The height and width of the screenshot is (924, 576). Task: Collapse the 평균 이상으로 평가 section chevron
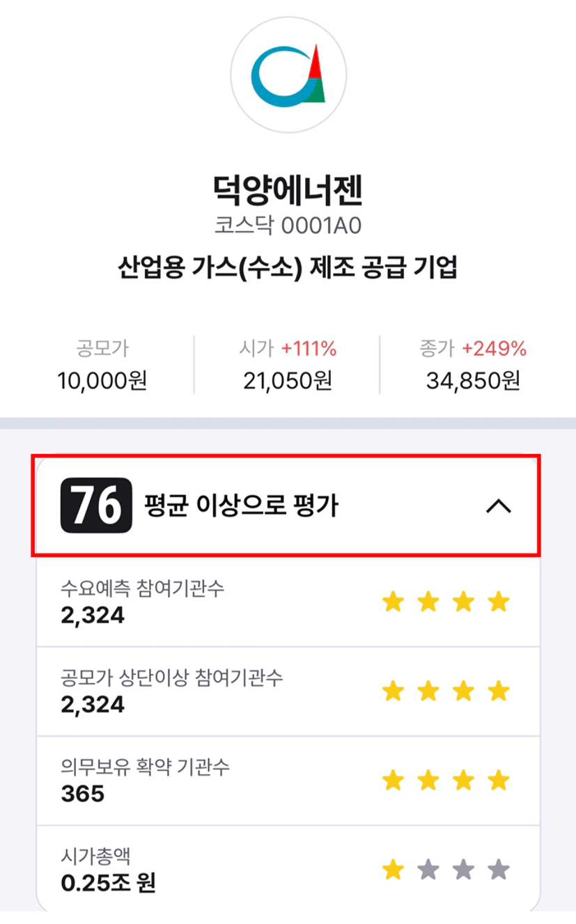click(498, 507)
